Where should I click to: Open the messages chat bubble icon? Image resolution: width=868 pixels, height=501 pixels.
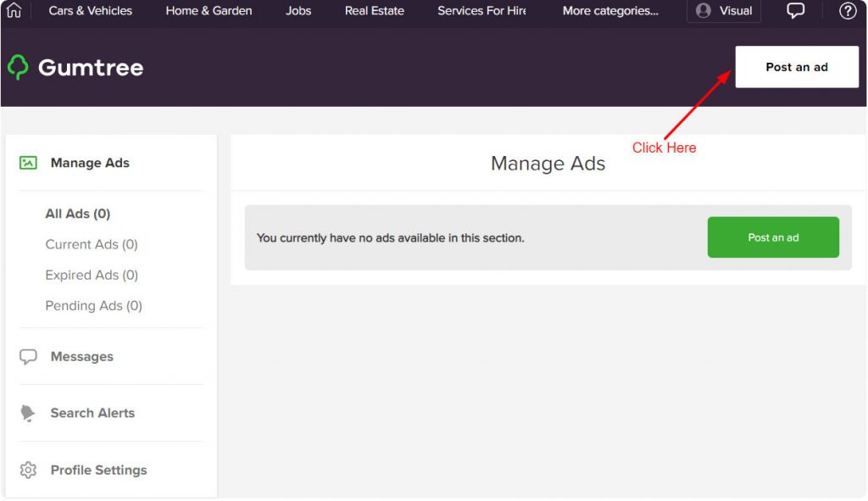point(794,10)
